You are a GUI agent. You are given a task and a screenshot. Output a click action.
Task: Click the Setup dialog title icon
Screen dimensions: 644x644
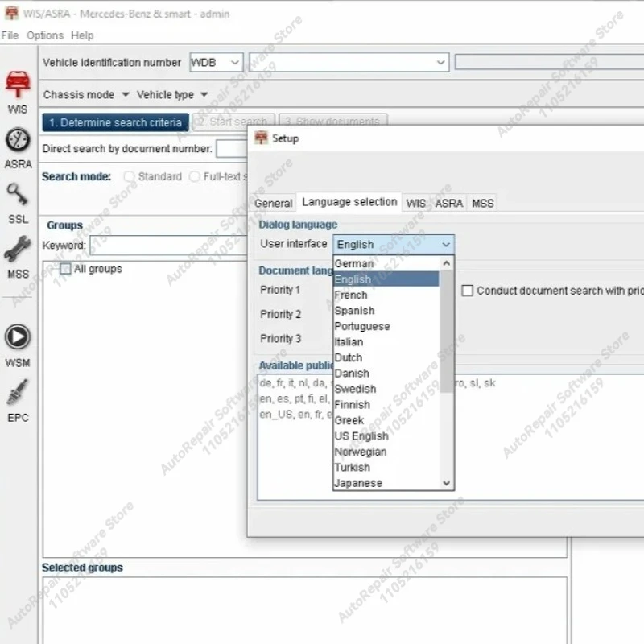pos(261,138)
